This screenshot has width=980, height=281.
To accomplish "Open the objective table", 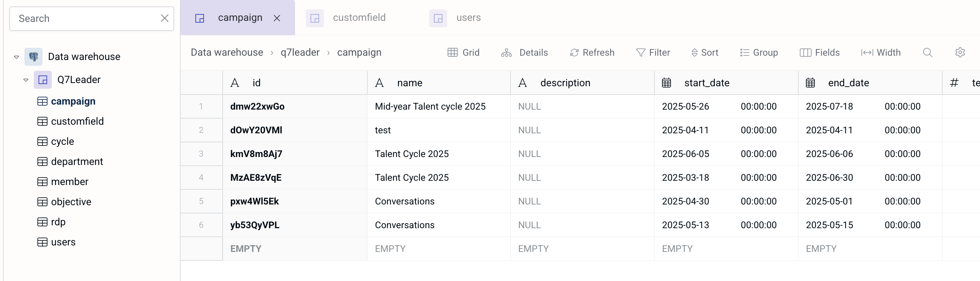I will tap(65, 202).
